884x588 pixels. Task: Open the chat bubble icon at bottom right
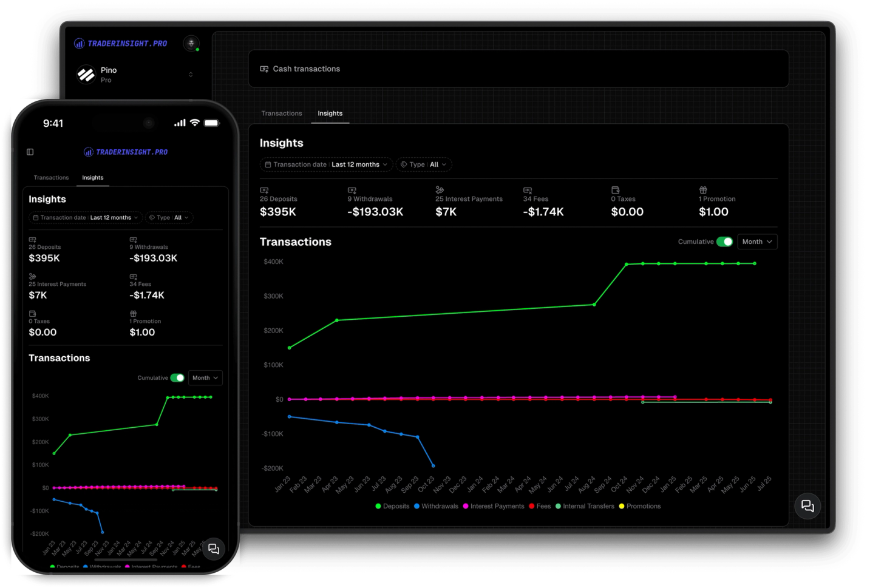pyautogui.click(x=807, y=505)
